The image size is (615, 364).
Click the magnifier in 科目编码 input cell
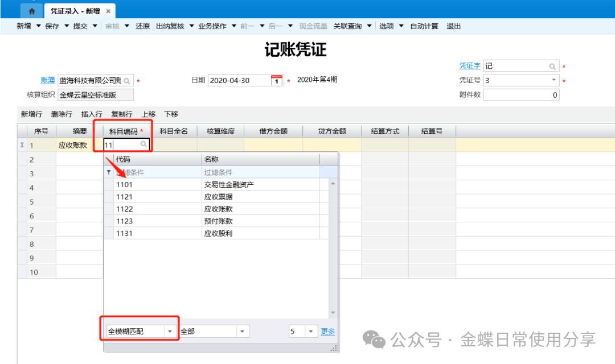click(144, 145)
